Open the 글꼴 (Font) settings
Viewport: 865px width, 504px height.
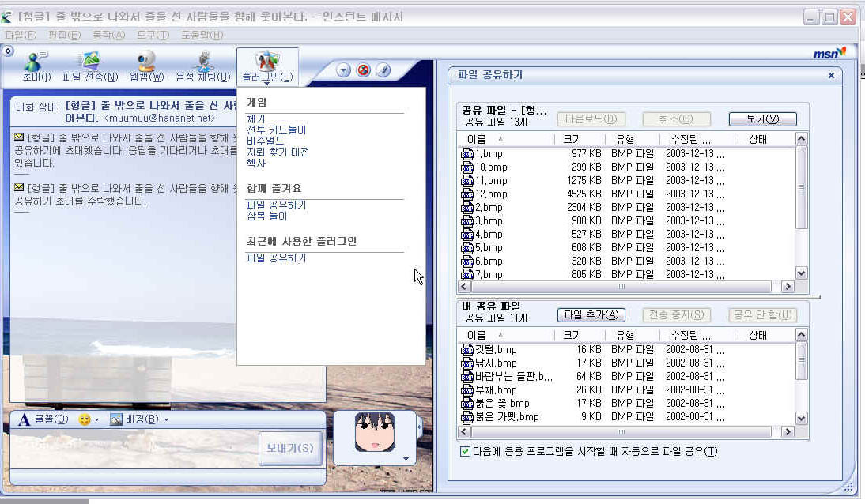coord(43,419)
